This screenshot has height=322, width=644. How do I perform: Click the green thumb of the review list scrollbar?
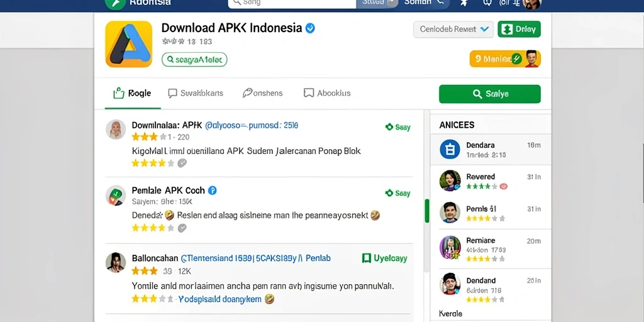click(427, 211)
